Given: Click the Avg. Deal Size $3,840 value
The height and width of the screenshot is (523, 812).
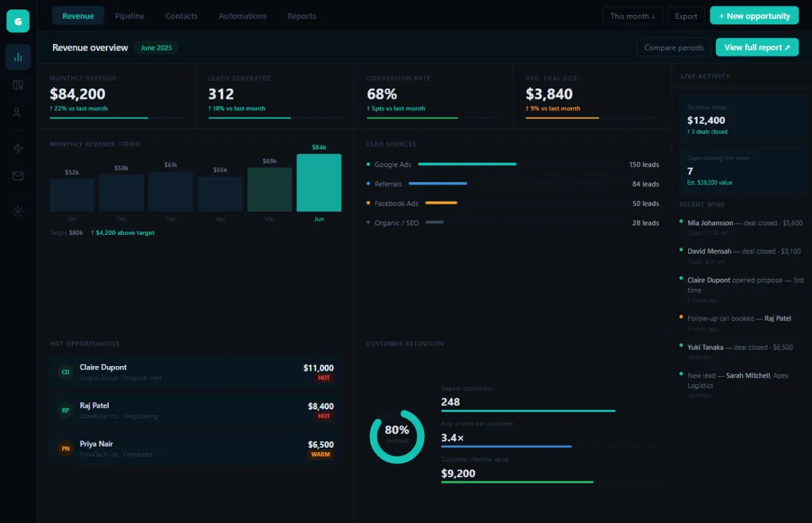Looking at the screenshot, I should coord(549,94).
